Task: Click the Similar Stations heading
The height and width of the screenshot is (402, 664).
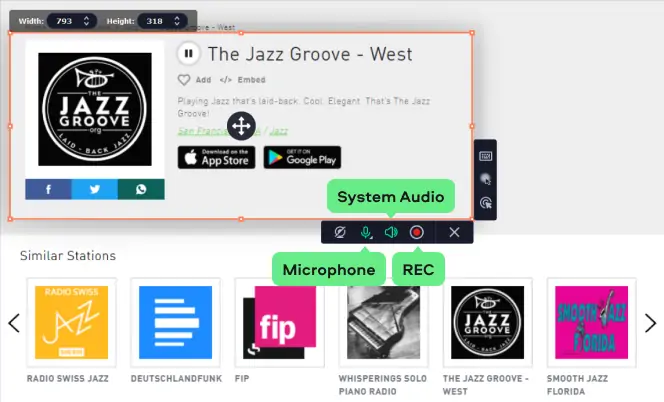Action: pos(68,255)
